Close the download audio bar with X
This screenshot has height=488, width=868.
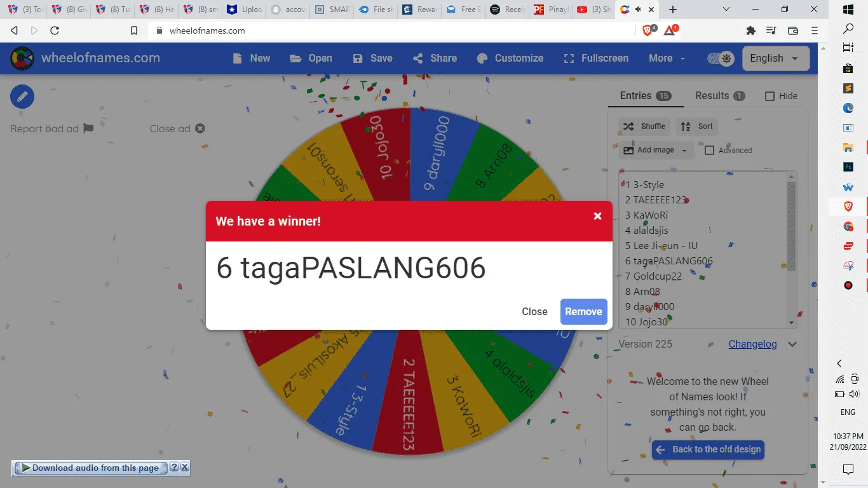(184, 468)
